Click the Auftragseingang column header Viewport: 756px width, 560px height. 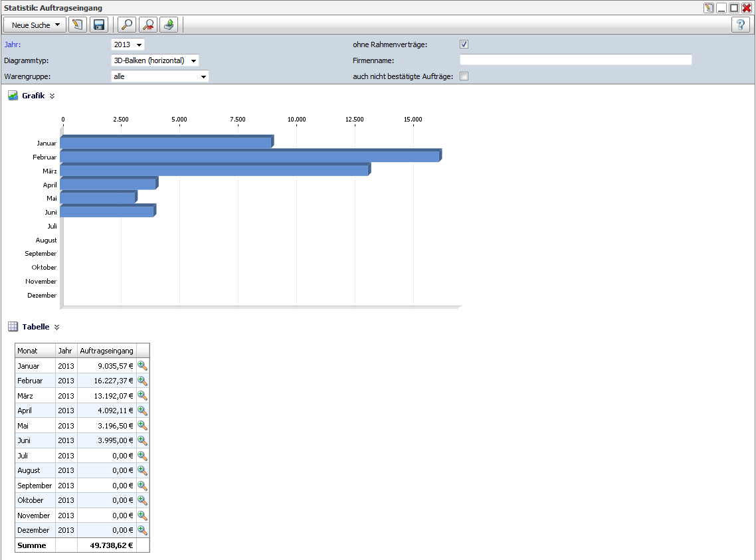[x=106, y=351]
